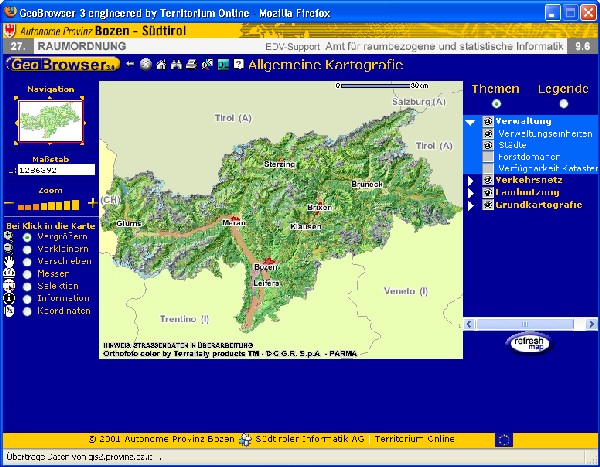Image resolution: width=600 pixels, height=467 pixels.
Task: Click the province coat of arms icon
Action: 9,31
